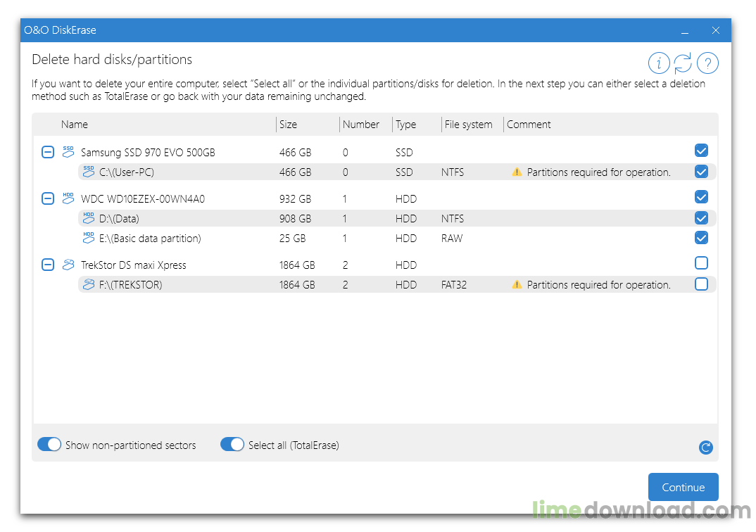
Task: Click the Samsung SSD 970 EVO drive icon
Action: click(68, 152)
